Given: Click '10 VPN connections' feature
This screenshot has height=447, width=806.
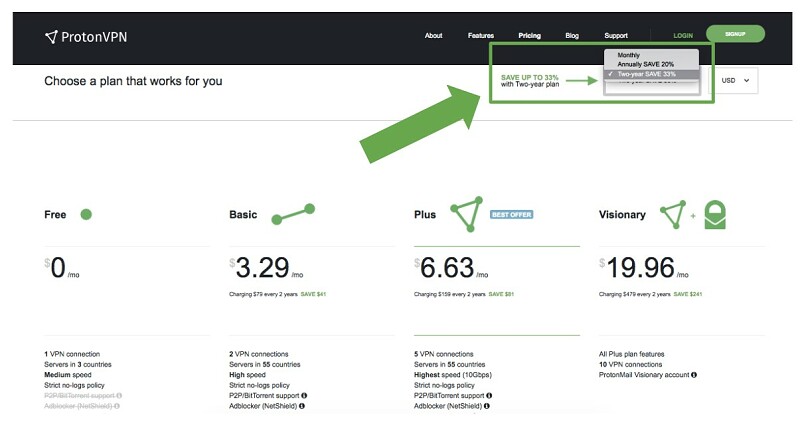Looking at the screenshot, I should pyautogui.click(x=630, y=364).
